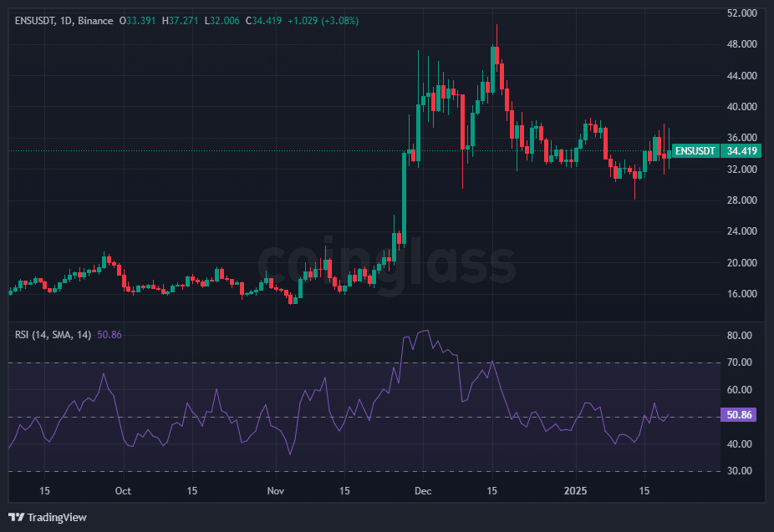The height and width of the screenshot is (532, 774).
Task: Click the RSI 50.86 value in legend
Action: [x=109, y=334]
